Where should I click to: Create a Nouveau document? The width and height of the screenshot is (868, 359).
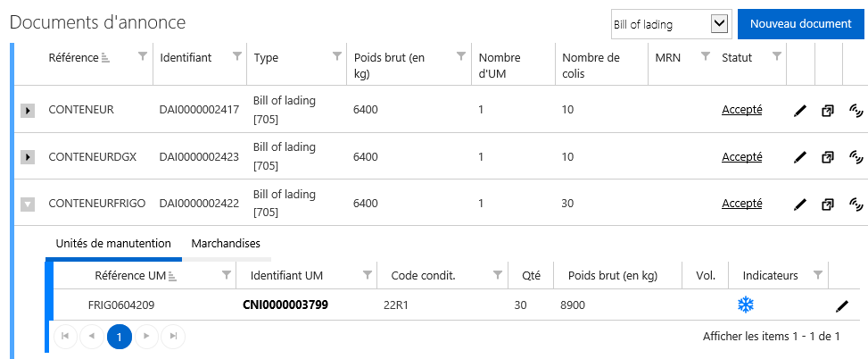pos(800,24)
